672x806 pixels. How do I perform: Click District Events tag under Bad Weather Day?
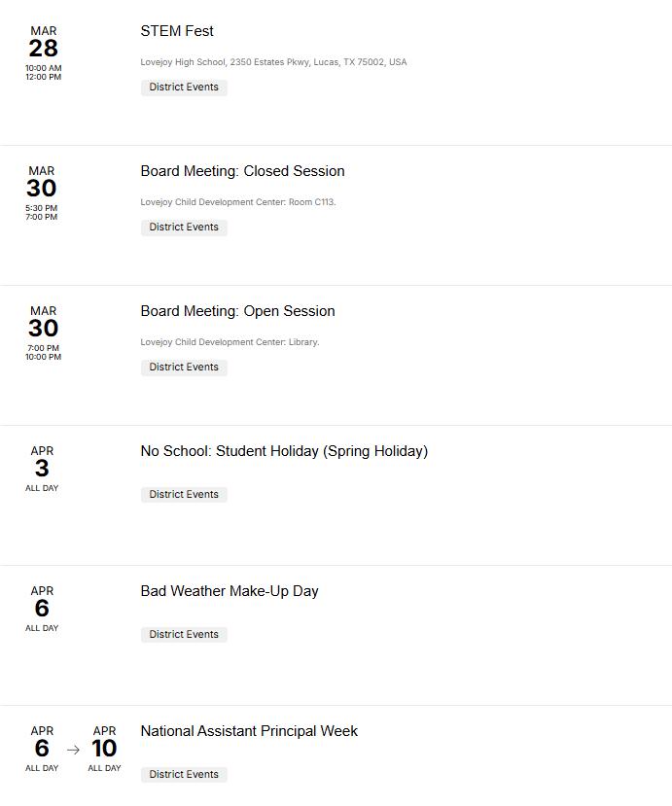184,635
